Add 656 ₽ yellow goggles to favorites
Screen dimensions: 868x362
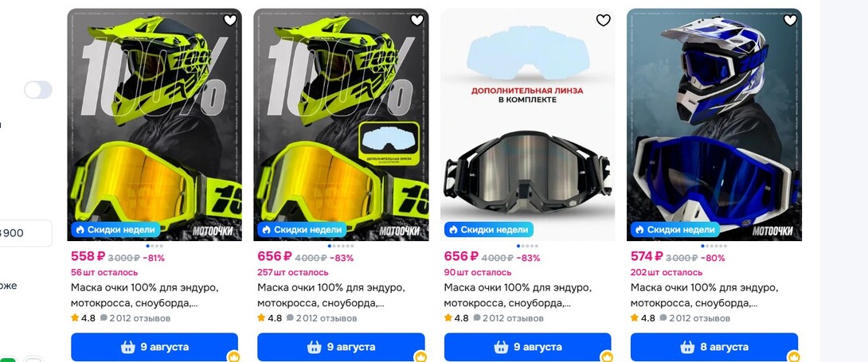click(x=416, y=21)
